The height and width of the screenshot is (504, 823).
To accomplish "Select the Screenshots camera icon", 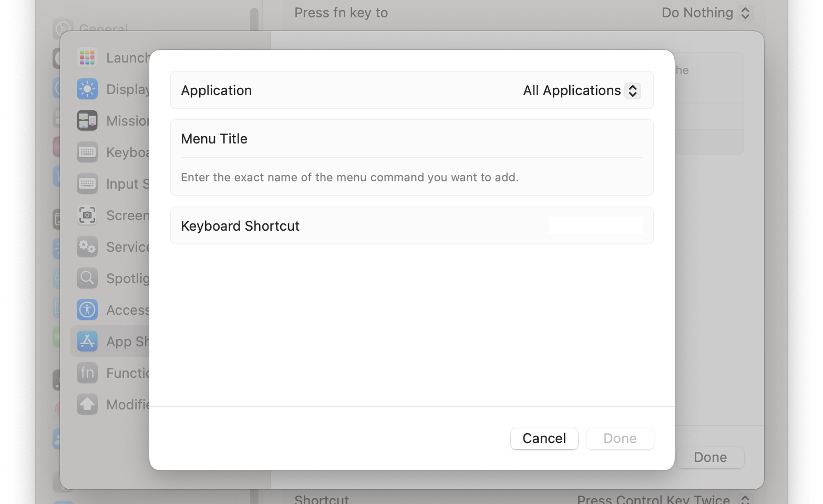I will [87, 215].
